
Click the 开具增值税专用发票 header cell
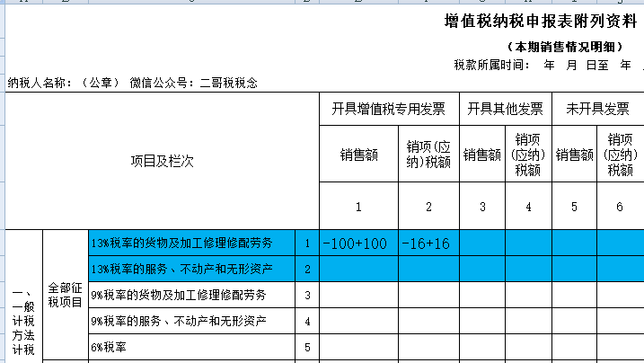pos(388,110)
